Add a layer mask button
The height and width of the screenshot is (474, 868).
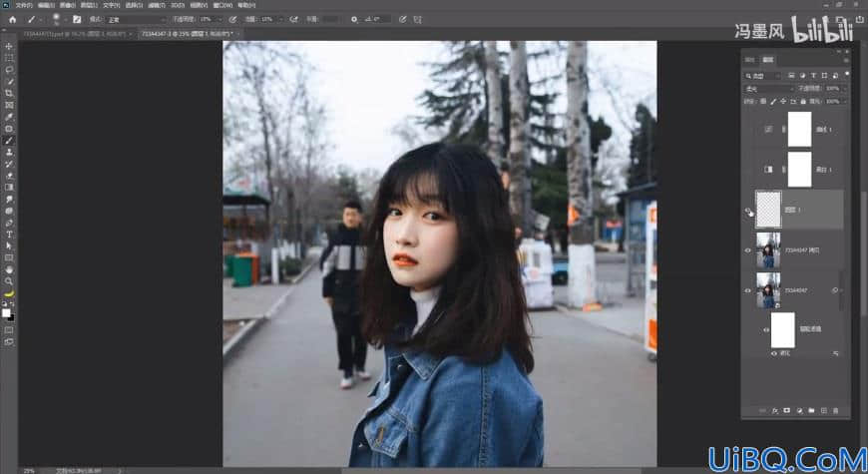click(787, 411)
